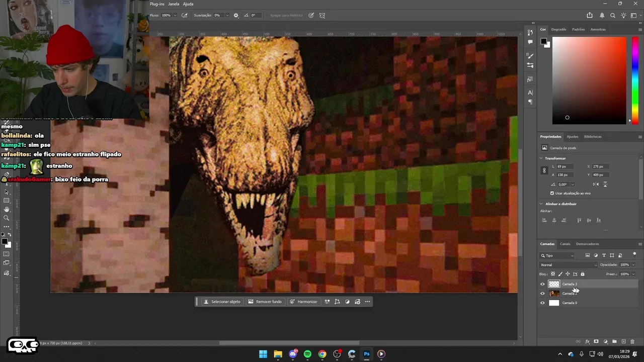This screenshot has height=362, width=644.
Task: Switch to the Demarcadores tab
Action: coord(588,244)
